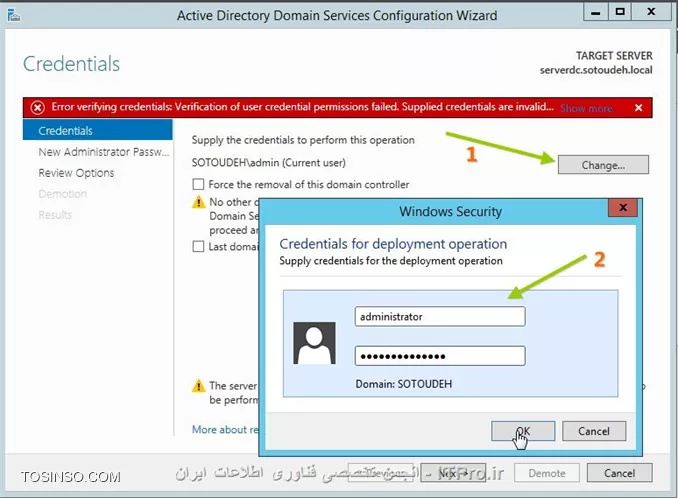Viewport: 678px width, 498px height.
Task: Close the Windows Security dialog
Action: 623,208
